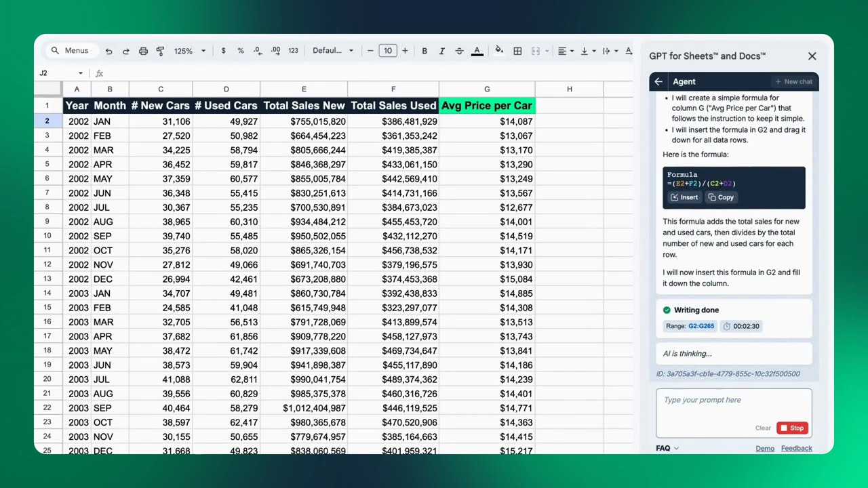Select cell with value 31,106
This screenshot has height=488, width=868.
[x=161, y=121]
